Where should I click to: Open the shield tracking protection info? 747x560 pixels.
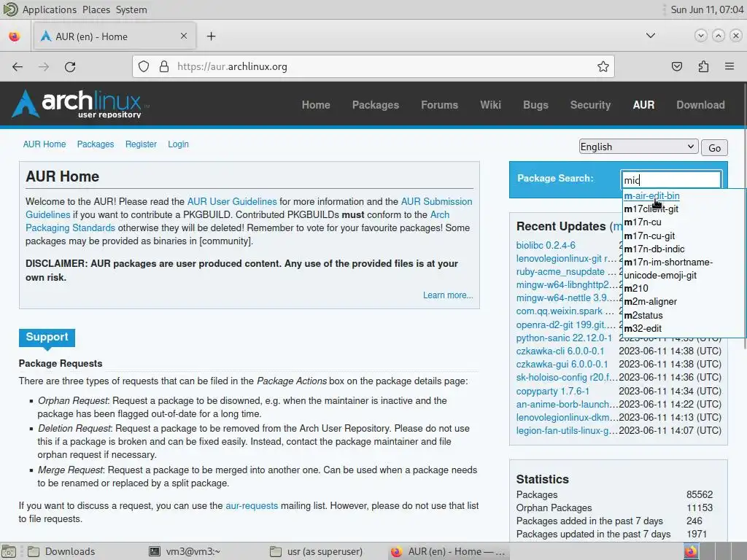click(x=144, y=66)
